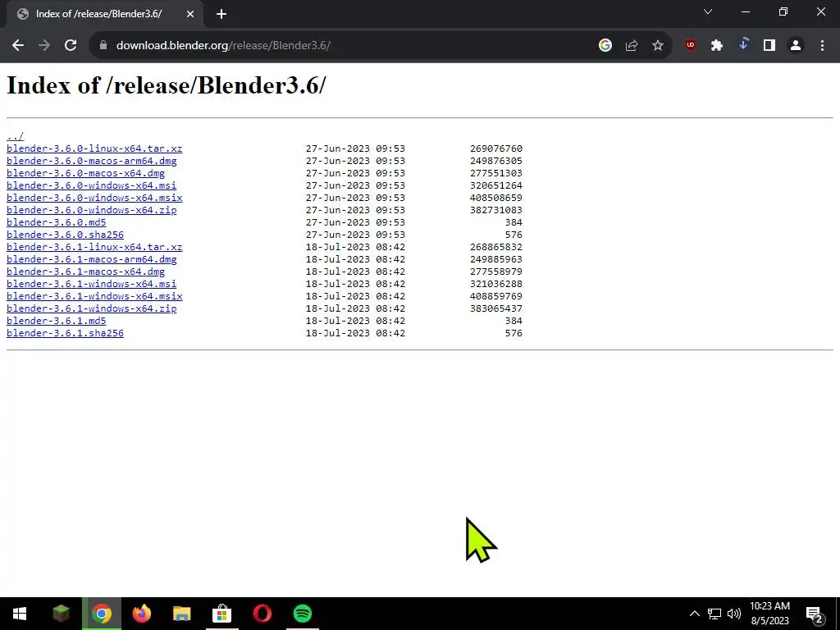Reload the Blender3.6 index page
This screenshot has width=840, height=630.
(x=71, y=46)
